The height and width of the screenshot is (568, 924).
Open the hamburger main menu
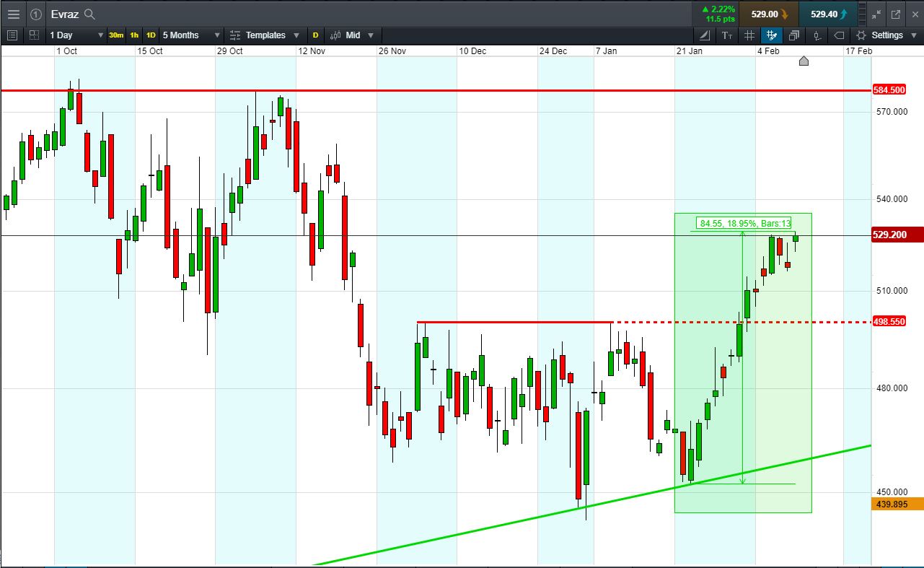click(14, 14)
